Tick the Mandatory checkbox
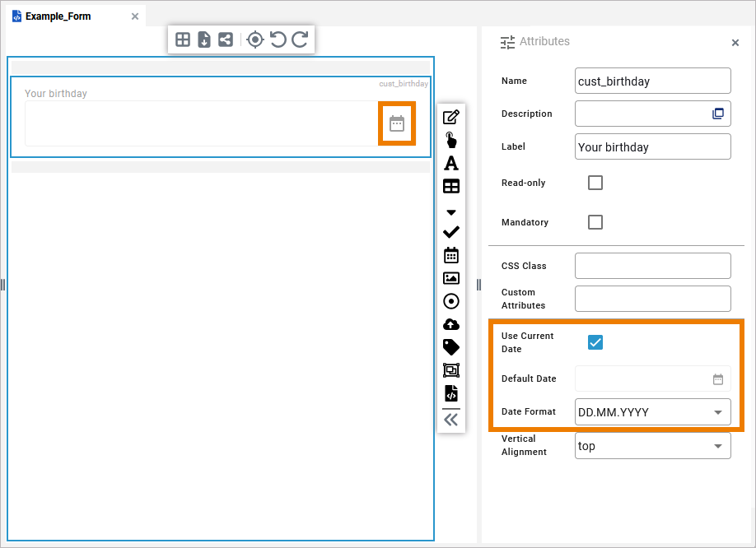Screen dimensions: 756x548 click(595, 222)
